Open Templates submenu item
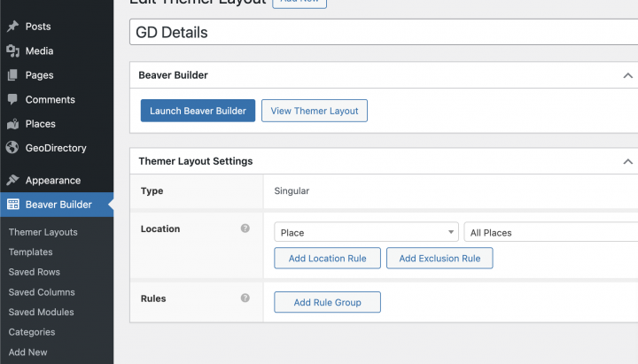 [30, 252]
